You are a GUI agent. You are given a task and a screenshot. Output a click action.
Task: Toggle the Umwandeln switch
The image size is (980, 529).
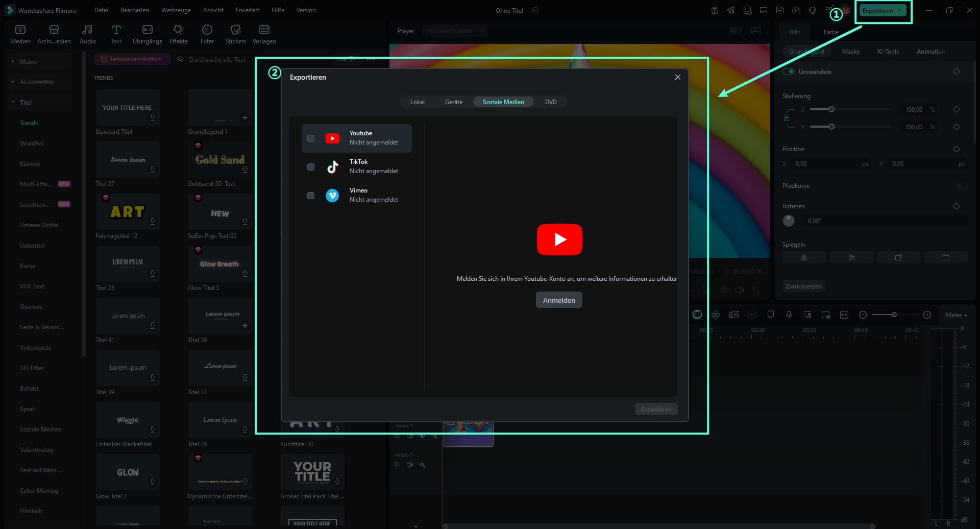pyautogui.click(x=789, y=71)
